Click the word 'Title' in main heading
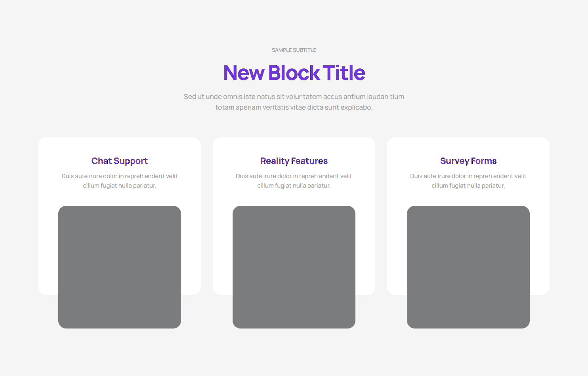Screen dimensions: 588x376 (x=344, y=73)
